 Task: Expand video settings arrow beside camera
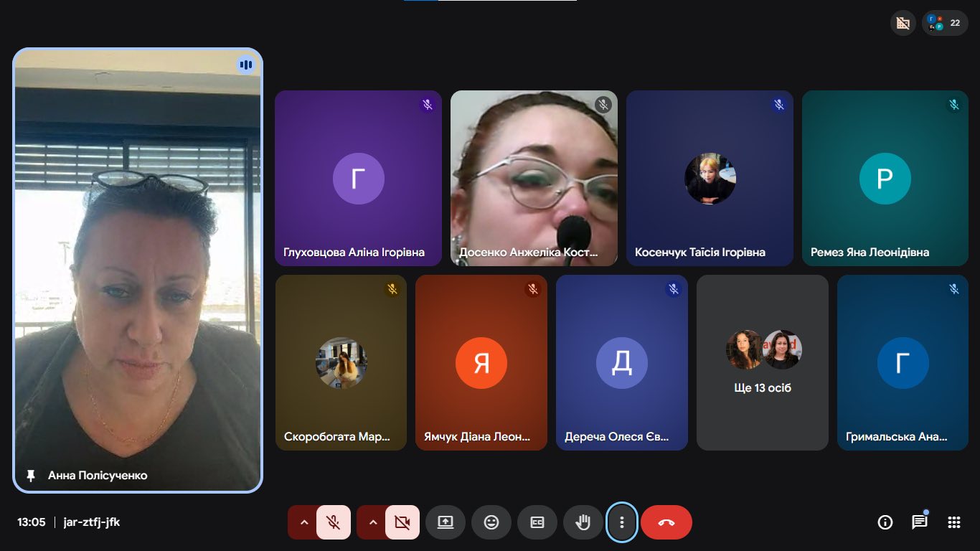pyautogui.click(x=373, y=522)
